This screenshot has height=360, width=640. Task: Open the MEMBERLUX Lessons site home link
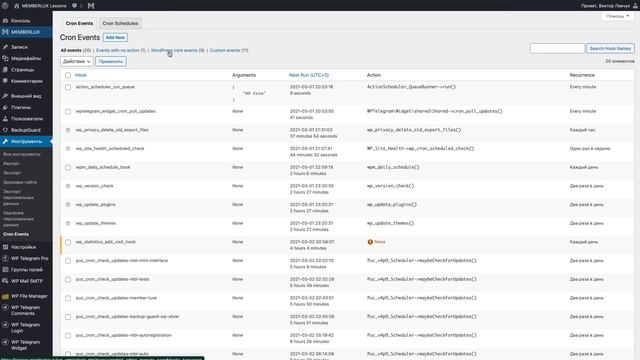pyautogui.click(x=40, y=6)
